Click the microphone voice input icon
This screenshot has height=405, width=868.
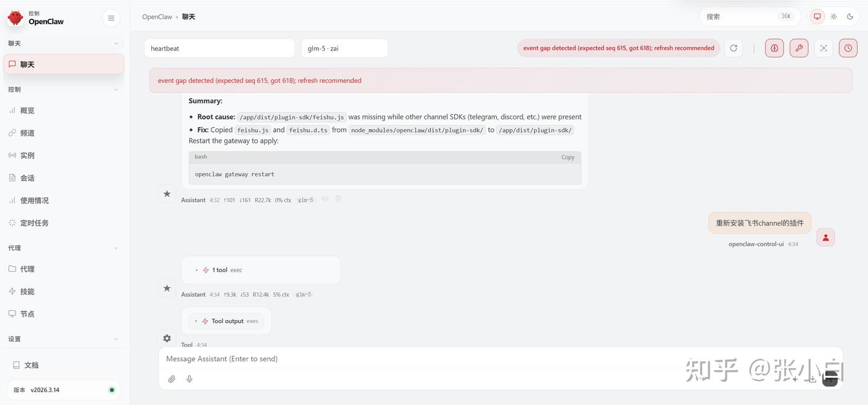(189, 379)
